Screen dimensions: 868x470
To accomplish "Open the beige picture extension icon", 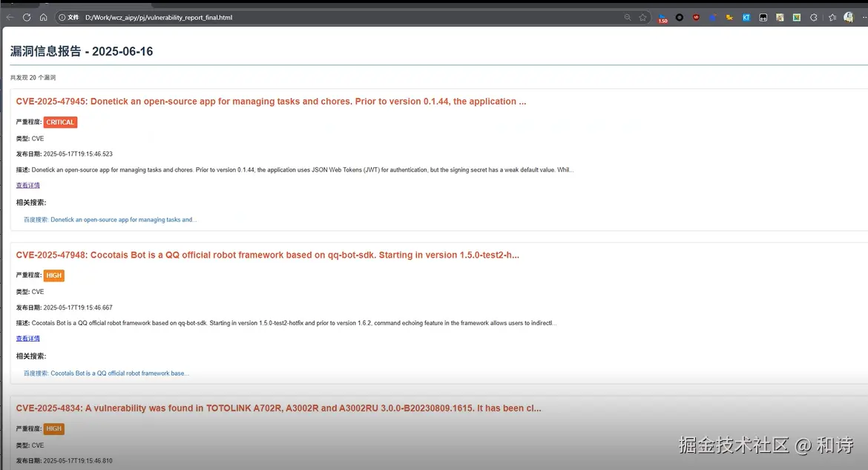I will click(x=780, y=18).
